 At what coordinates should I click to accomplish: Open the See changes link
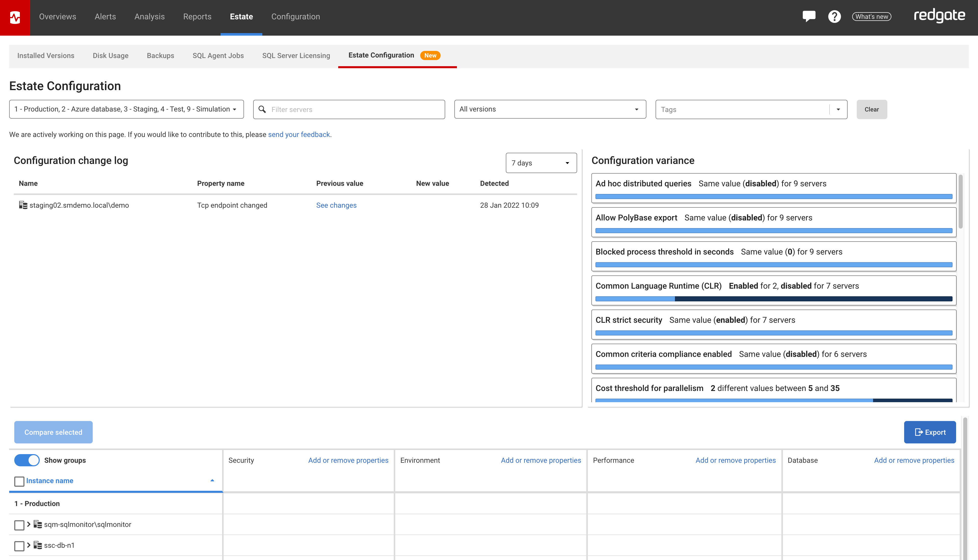[336, 205]
